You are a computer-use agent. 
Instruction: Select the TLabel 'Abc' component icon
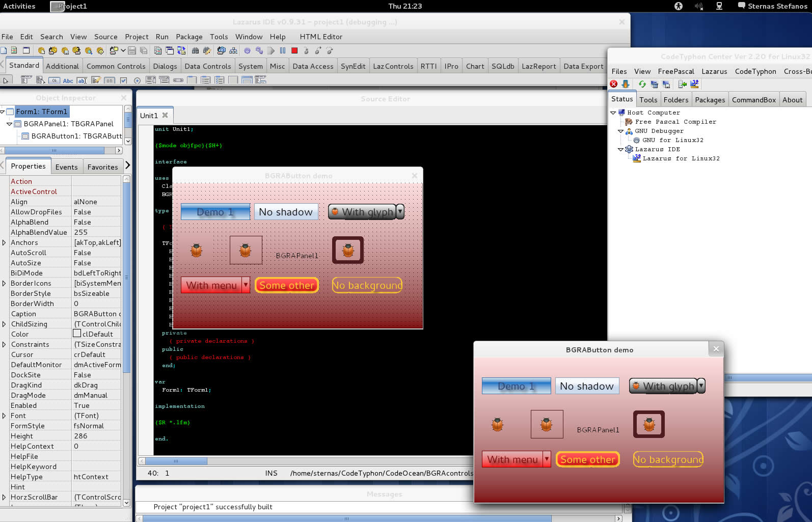click(x=68, y=80)
